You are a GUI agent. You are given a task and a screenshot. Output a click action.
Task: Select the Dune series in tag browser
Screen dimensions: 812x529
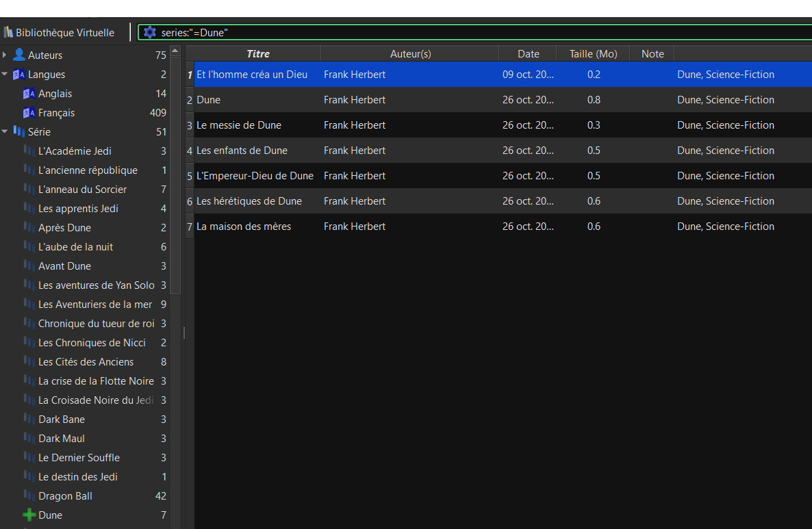pyautogui.click(x=50, y=515)
